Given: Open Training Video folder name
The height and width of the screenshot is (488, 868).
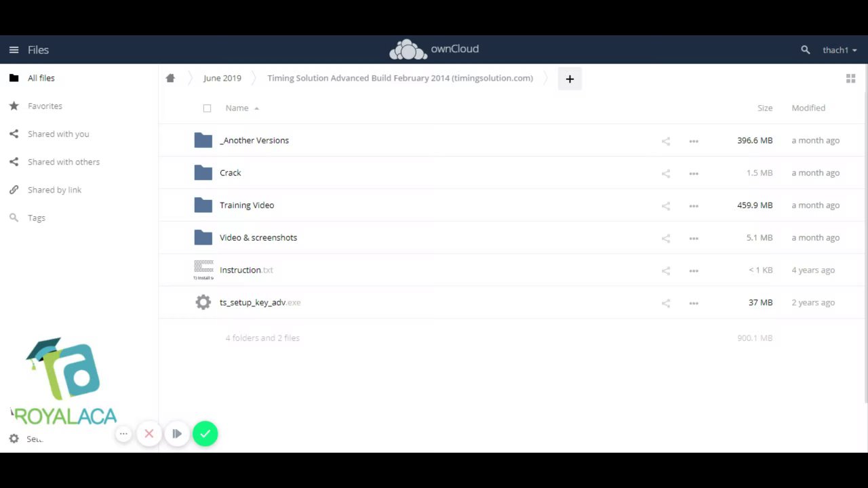Looking at the screenshot, I should 247,205.
